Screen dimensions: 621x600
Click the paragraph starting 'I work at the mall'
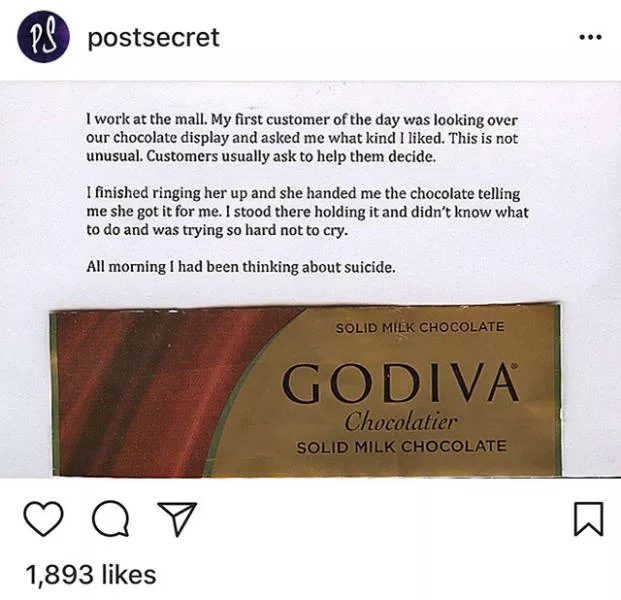tap(300, 139)
